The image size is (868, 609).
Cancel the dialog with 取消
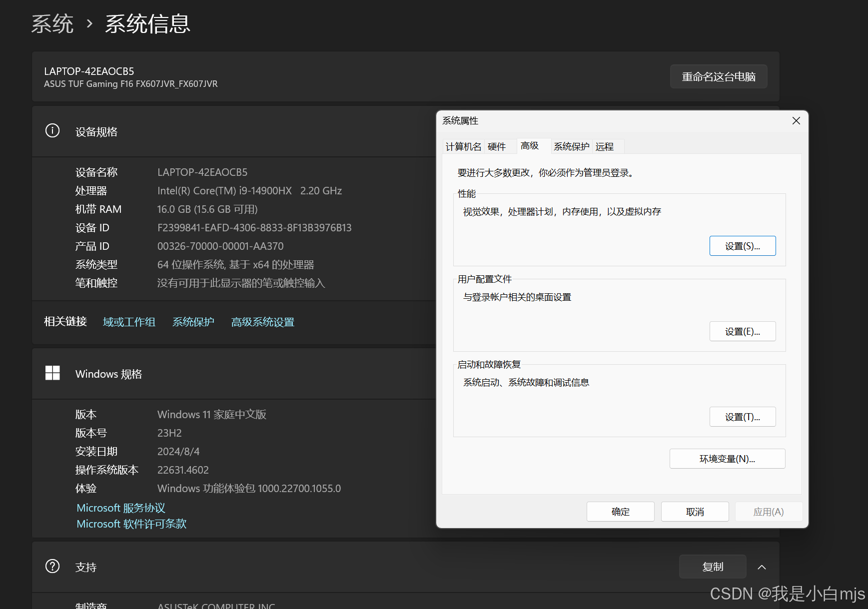(x=695, y=512)
